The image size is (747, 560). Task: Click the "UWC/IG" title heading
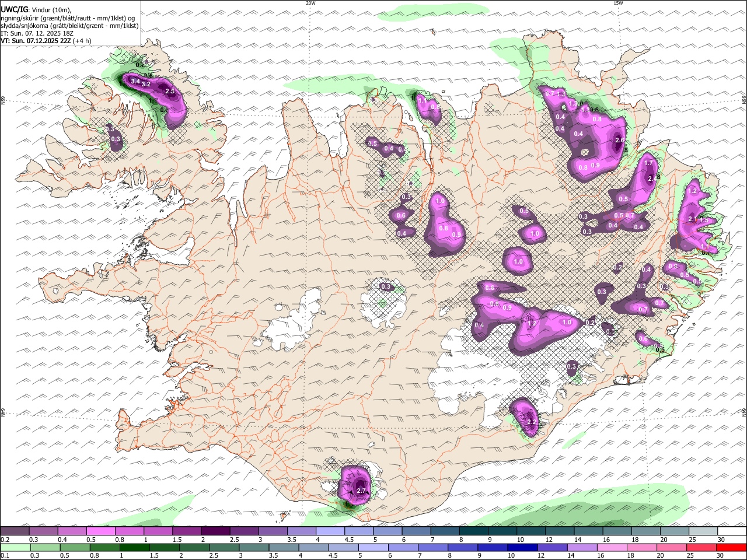14,10
